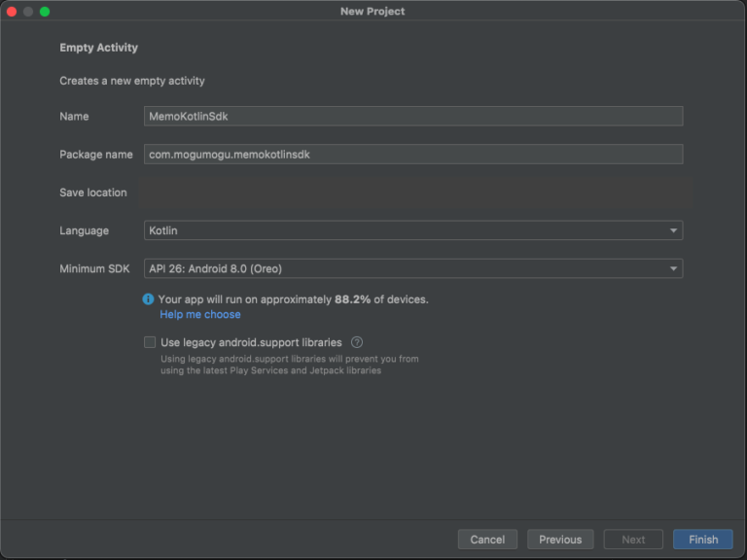
Task: Click the 88.2% device coverage text
Action: click(x=352, y=299)
